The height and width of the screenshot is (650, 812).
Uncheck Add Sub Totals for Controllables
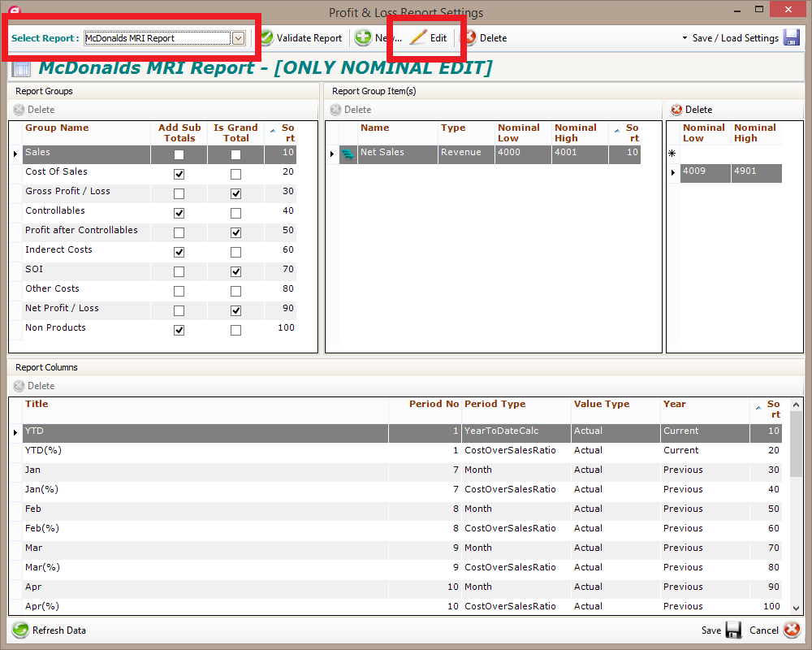click(179, 213)
